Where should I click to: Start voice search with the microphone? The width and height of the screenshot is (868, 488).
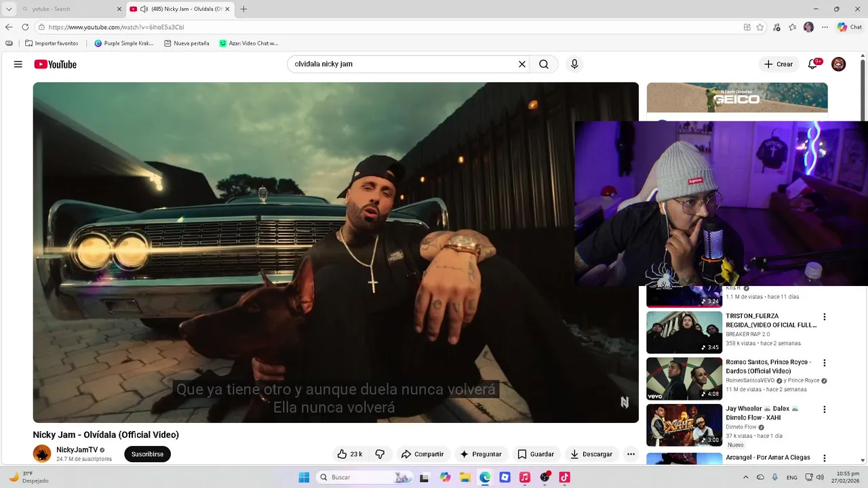(x=574, y=64)
